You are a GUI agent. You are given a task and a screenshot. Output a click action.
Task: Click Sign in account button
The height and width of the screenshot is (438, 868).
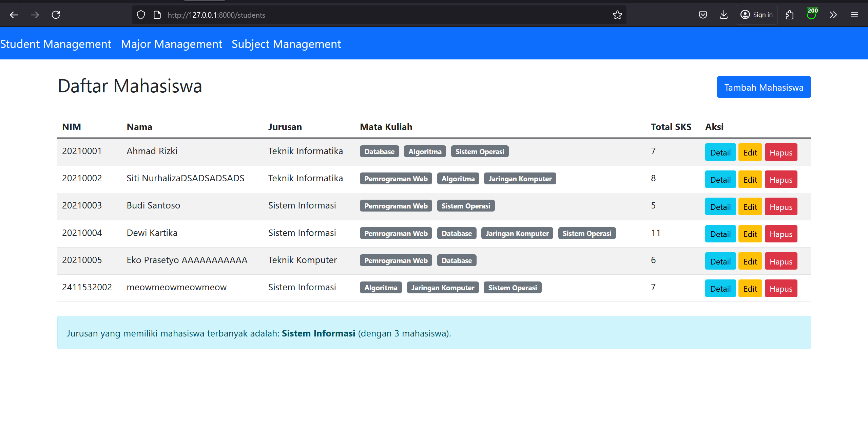pyautogui.click(x=756, y=15)
